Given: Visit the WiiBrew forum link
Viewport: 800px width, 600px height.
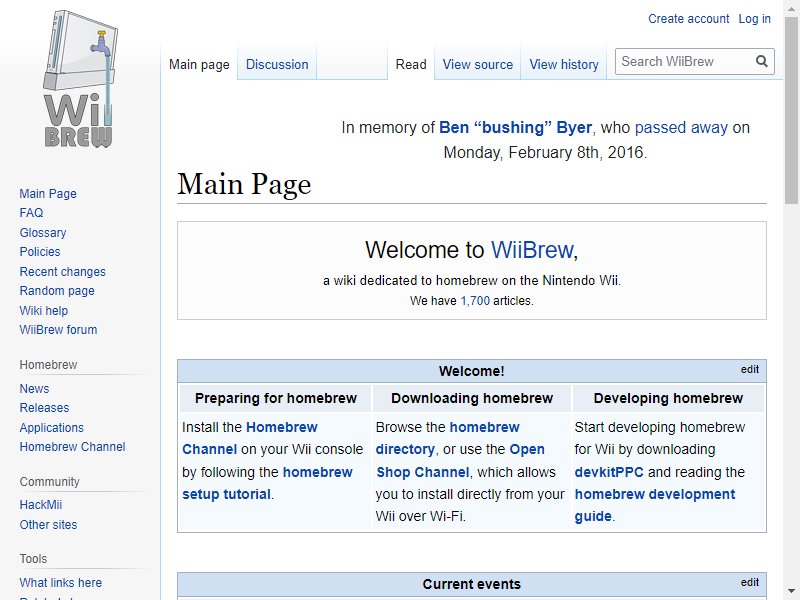Looking at the screenshot, I should click(58, 330).
